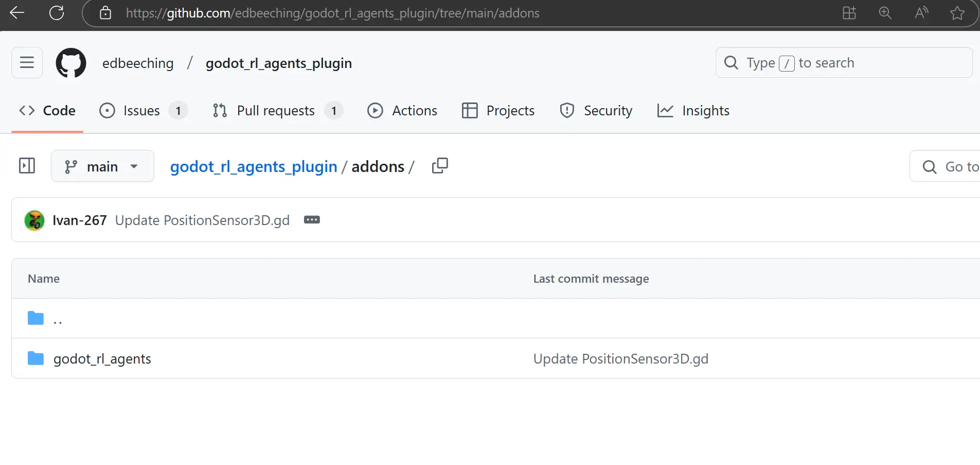This screenshot has width=980, height=465.
Task: Click the godot_rl_agents folder icon
Action: pyautogui.click(x=35, y=358)
